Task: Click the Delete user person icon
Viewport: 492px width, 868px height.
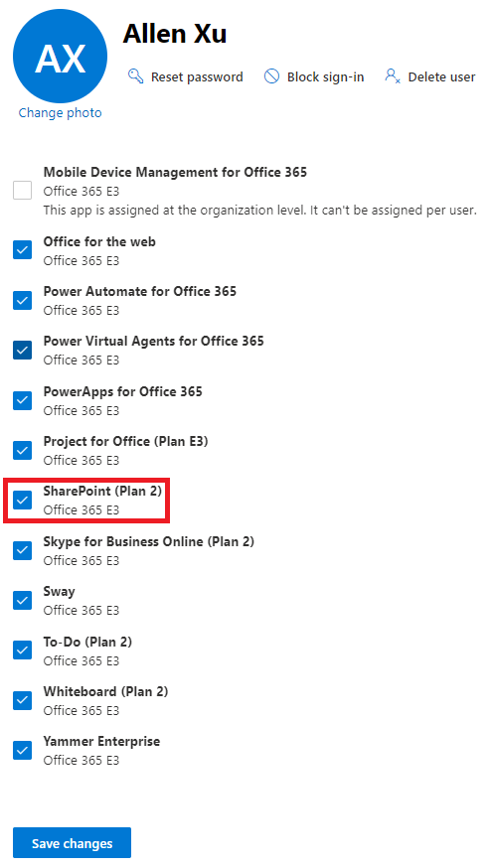Action: (393, 75)
